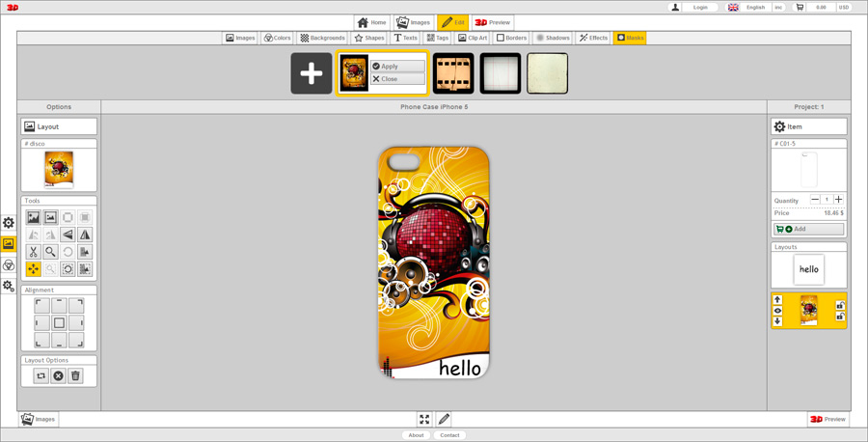Viewport: 868px width, 442px height.
Task: Open the USD currency selector
Action: pyautogui.click(x=844, y=7)
